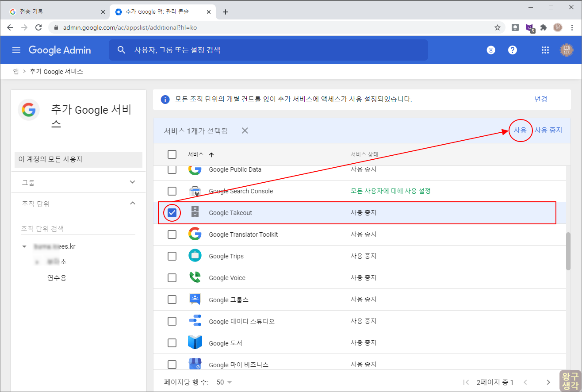Click the search magnifier icon
The height and width of the screenshot is (392, 582).
click(x=122, y=50)
